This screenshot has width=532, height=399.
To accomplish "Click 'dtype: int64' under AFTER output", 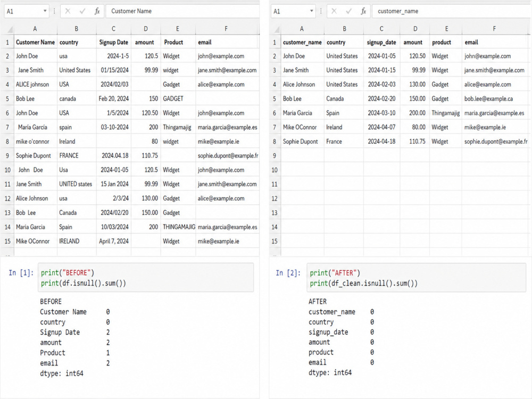I will [x=330, y=372].
